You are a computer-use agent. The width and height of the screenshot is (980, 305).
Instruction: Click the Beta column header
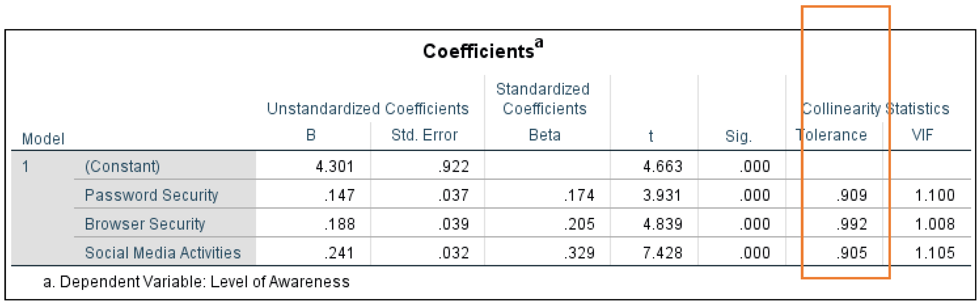544,135
